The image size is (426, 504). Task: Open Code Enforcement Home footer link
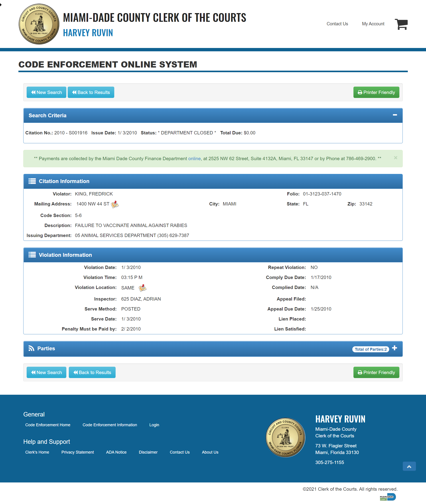click(48, 425)
